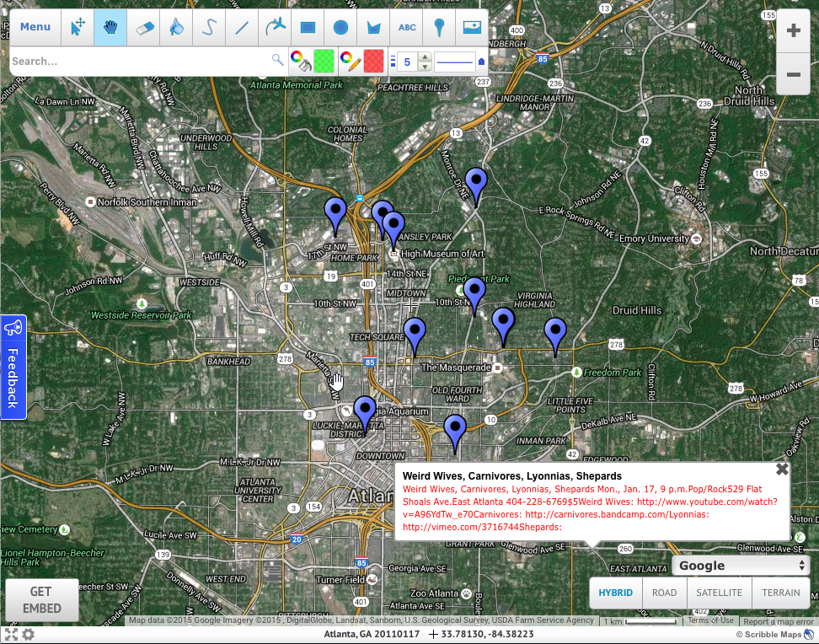Screen dimensions: 819x644
Task: Click the green fill color swatch
Action: 324,62
